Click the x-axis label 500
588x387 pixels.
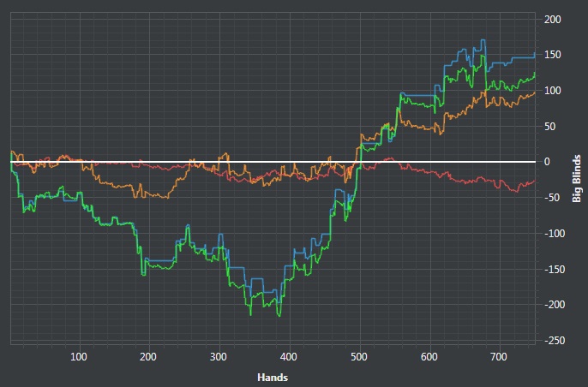[359, 357]
